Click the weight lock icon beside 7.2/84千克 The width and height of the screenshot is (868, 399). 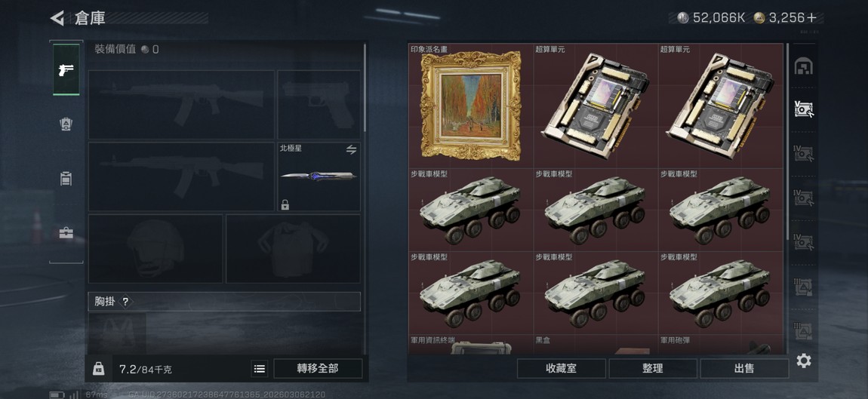point(99,369)
